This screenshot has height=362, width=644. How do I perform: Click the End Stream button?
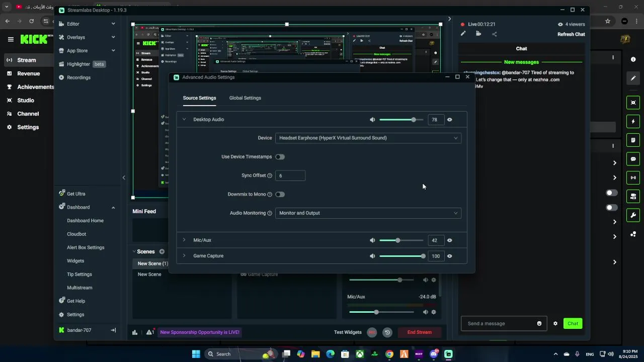coord(419,332)
